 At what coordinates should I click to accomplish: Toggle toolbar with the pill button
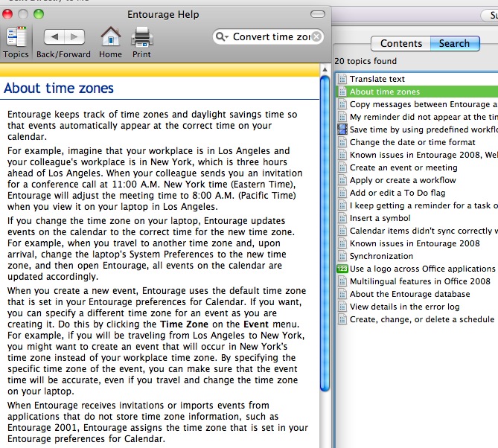318,14
